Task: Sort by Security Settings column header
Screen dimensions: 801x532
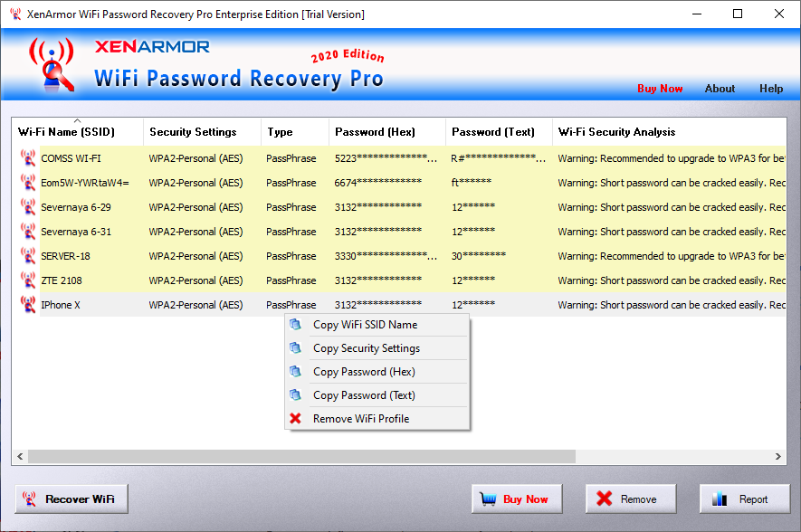Action: [x=203, y=132]
